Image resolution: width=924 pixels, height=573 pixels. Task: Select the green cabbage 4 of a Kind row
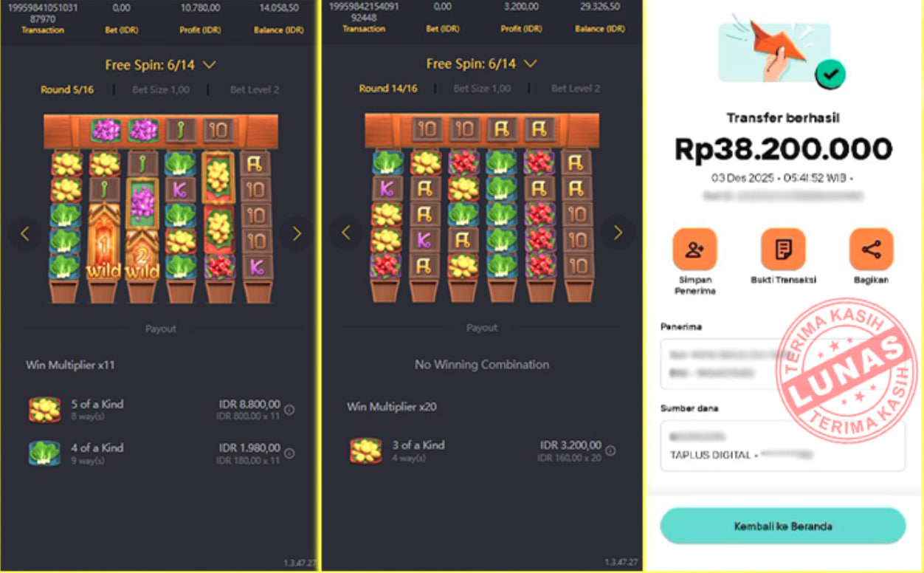tap(160, 453)
